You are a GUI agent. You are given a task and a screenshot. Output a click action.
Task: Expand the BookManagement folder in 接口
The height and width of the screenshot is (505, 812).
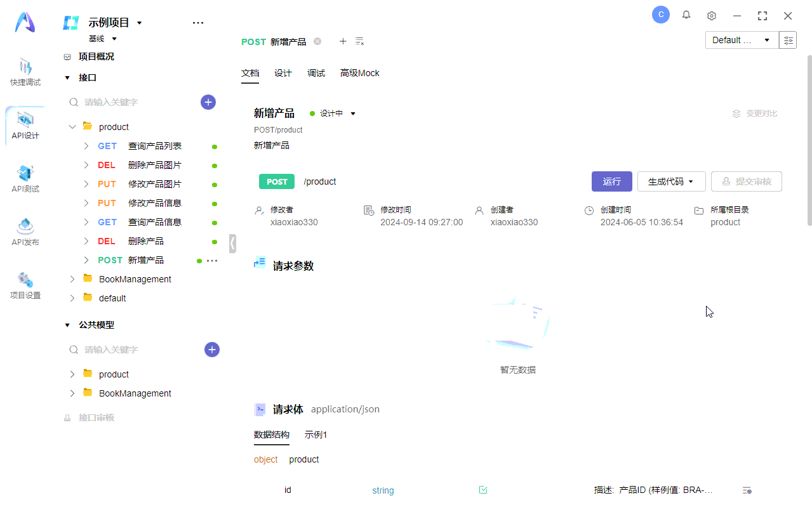click(x=72, y=279)
